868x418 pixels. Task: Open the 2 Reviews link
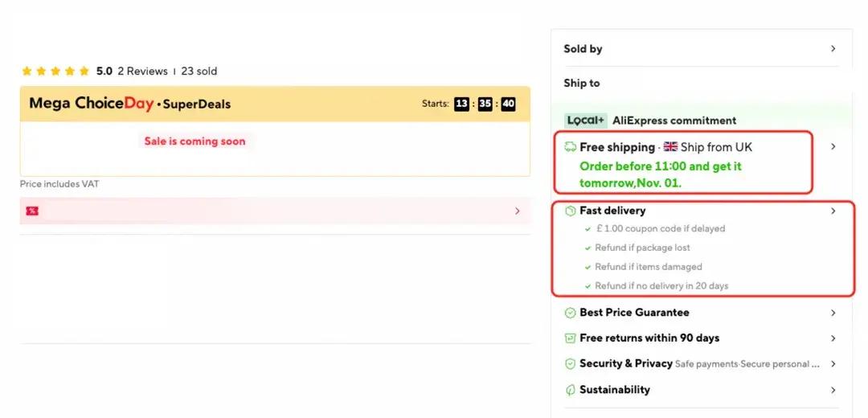[142, 72]
